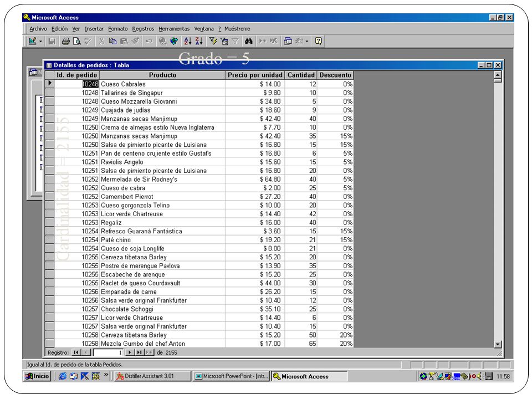This screenshot has width=532, height=399.
Task: Click the Save diskette icon
Action: pos(52,42)
